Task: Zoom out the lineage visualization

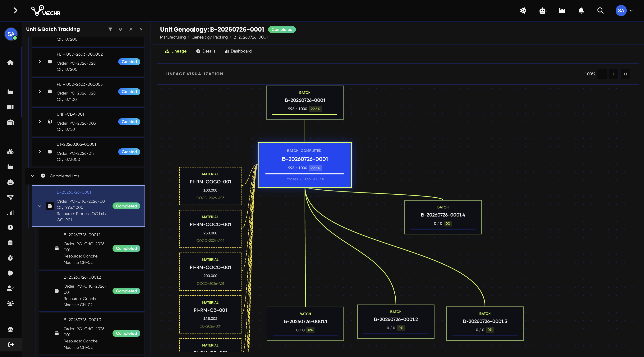Action: [602, 74]
